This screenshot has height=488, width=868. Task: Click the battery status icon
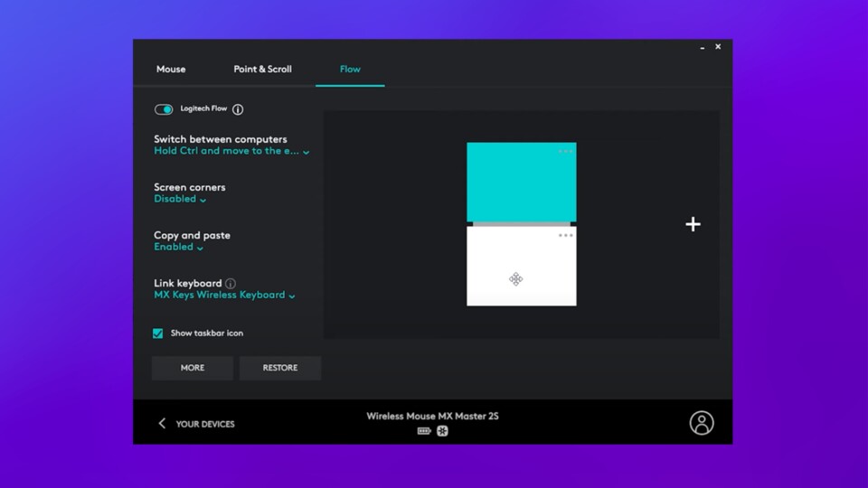424,431
